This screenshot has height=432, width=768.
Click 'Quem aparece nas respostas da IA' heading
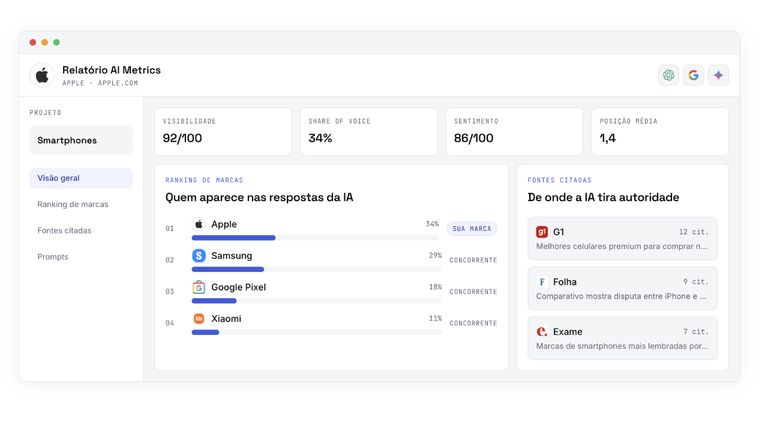[x=259, y=197]
